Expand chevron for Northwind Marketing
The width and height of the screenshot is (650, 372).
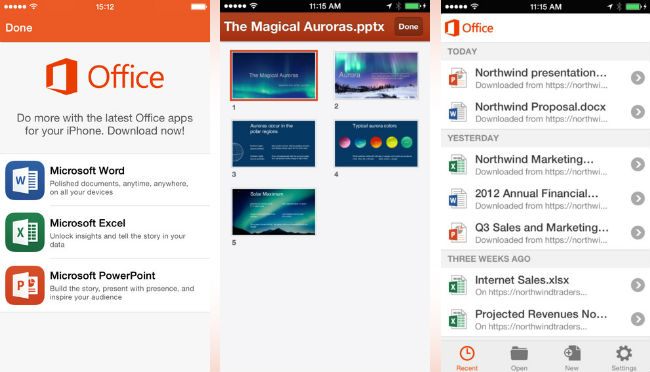(638, 164)
